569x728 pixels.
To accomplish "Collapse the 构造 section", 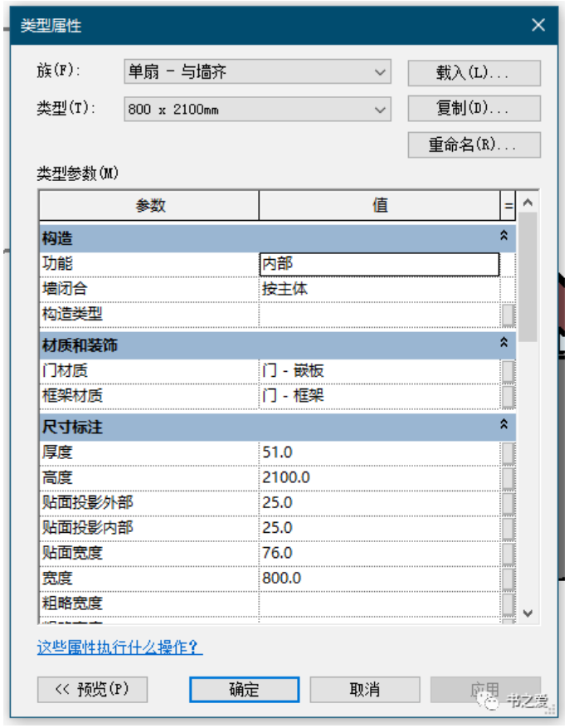I will (x=503, y=236).
